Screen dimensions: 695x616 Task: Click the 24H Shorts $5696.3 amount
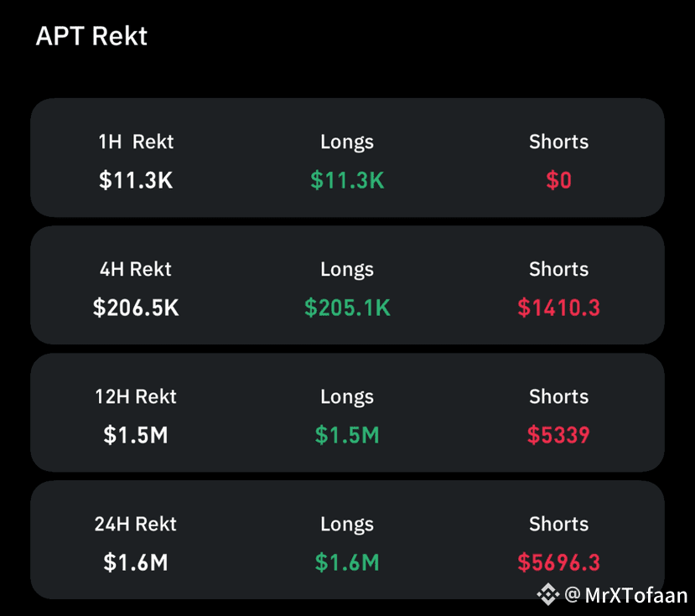click(558, 562)
